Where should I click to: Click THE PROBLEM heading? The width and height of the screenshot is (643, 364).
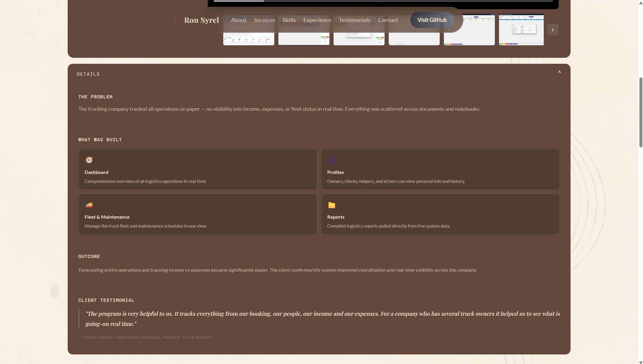[95, 97]
